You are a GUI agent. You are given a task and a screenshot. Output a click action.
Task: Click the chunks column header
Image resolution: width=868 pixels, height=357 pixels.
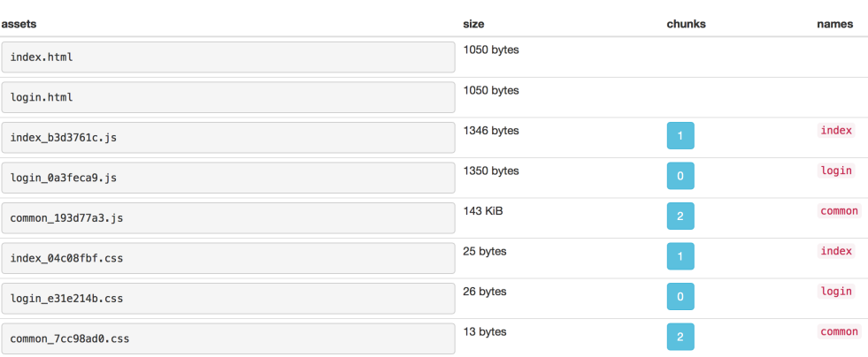pos(686,24)
